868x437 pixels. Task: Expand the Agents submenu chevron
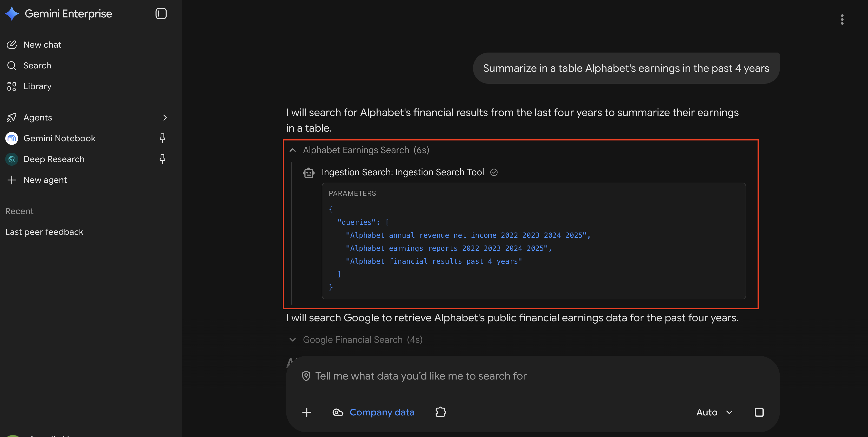(165, 118)
